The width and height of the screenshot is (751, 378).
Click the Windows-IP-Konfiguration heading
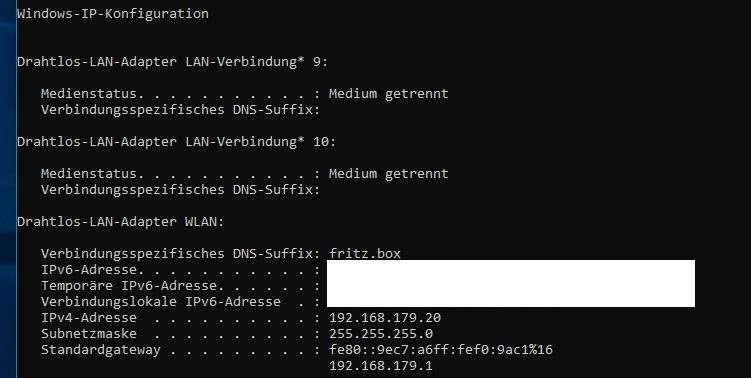pos(113,14)
